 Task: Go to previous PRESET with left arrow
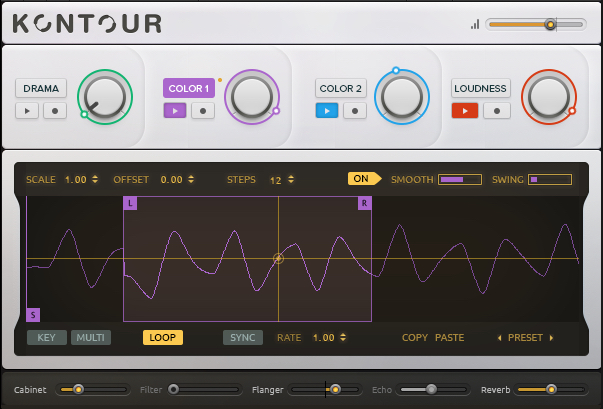499,338
